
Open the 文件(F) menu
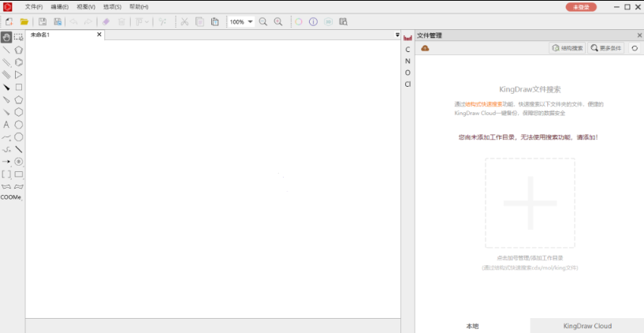tap(34, 7)
